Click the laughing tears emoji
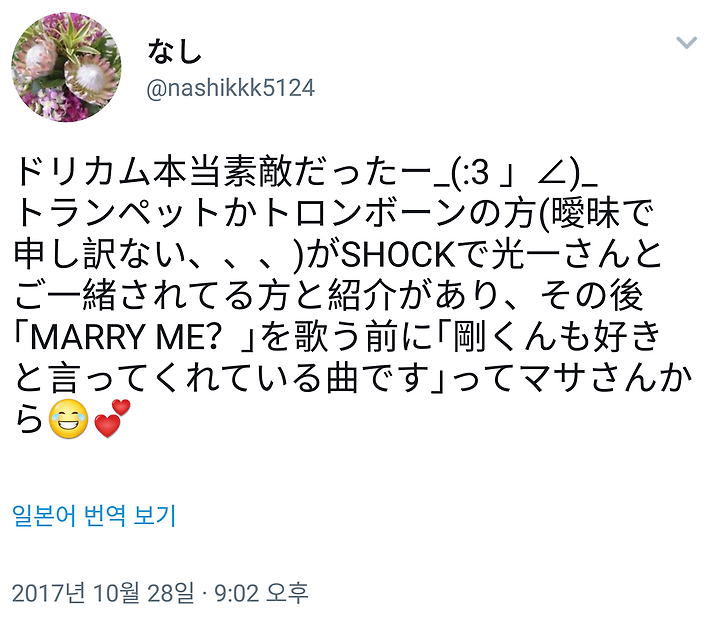 pyautogui.click(x=68, y=419)
